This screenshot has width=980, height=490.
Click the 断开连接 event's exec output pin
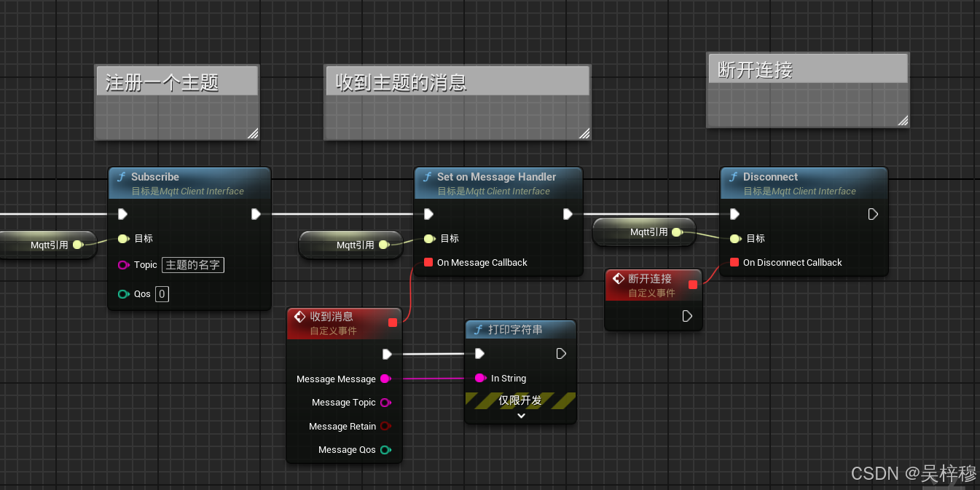687,316
